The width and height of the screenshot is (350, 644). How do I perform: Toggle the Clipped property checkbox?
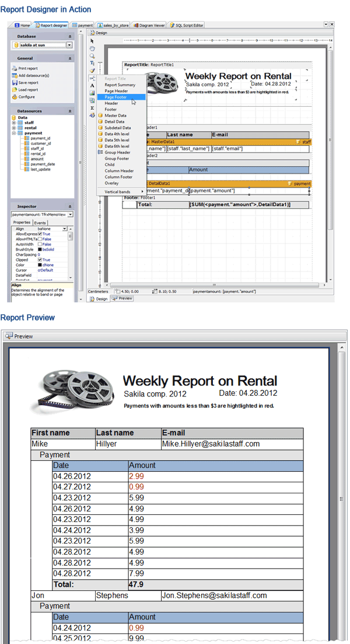pos(40,260)
